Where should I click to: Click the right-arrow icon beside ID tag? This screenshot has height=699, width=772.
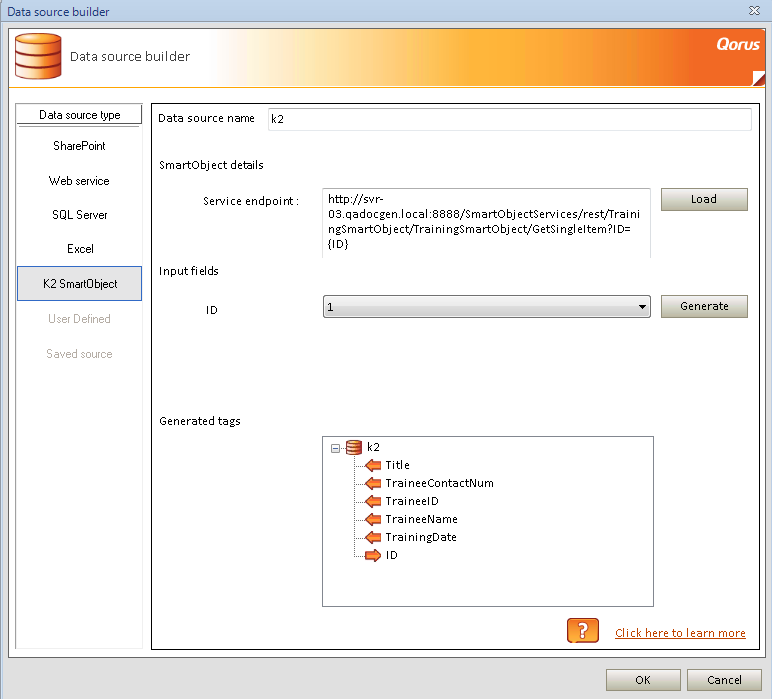373,555
